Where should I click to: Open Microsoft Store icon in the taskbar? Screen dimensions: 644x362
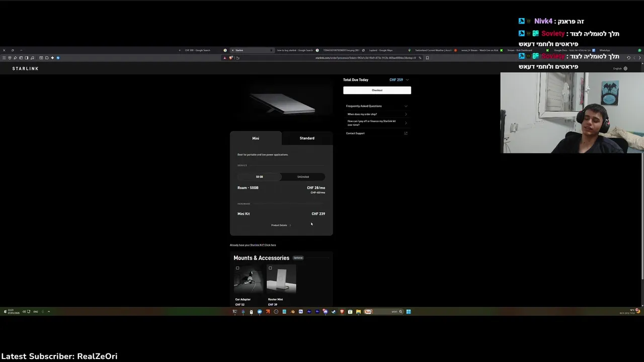coord(350,312)
